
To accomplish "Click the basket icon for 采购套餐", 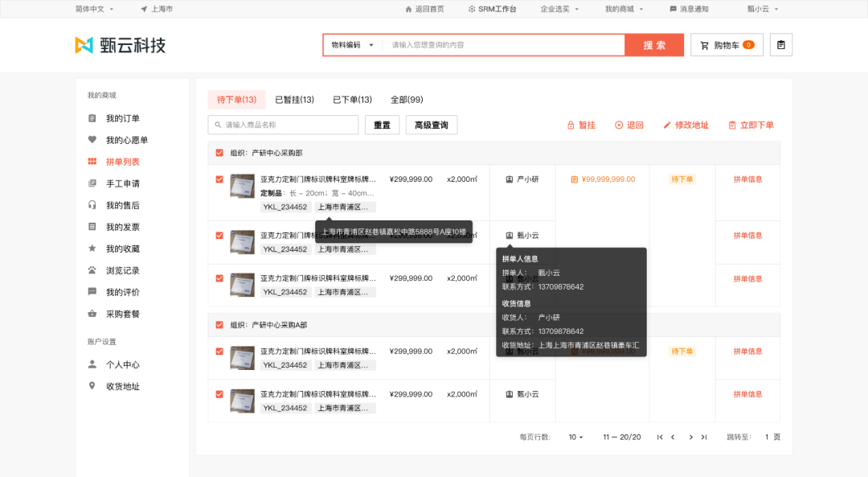I will click(x=92, y=314).
